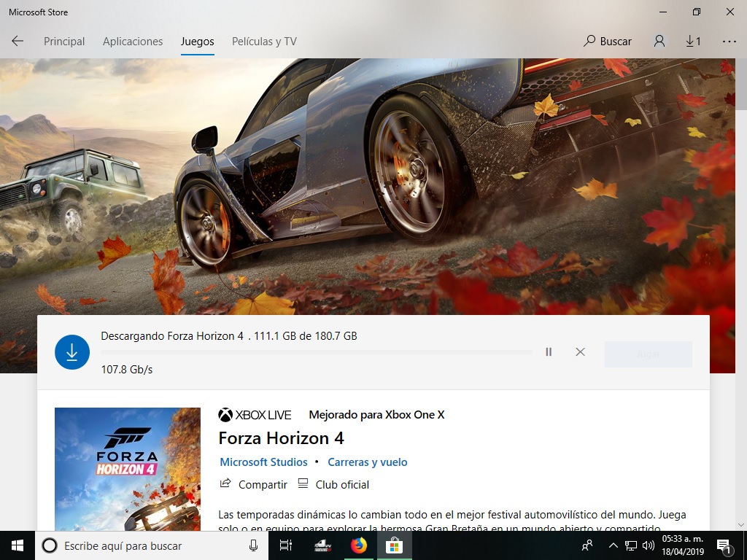
Task: Open the user account icon
Action: [x=659, y=42]
